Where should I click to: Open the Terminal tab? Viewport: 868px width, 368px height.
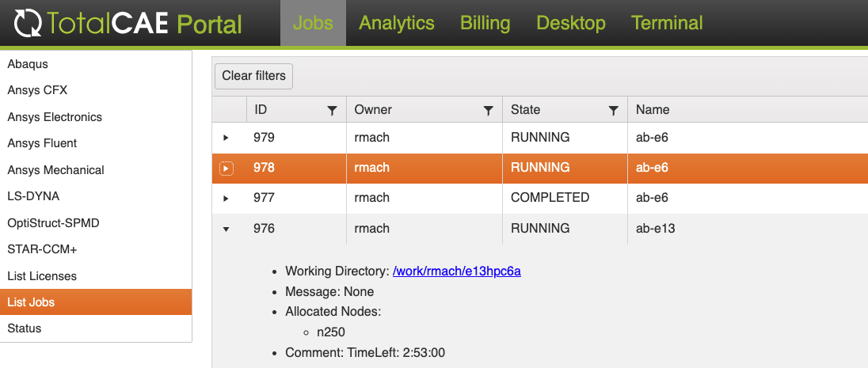point(667,23)
